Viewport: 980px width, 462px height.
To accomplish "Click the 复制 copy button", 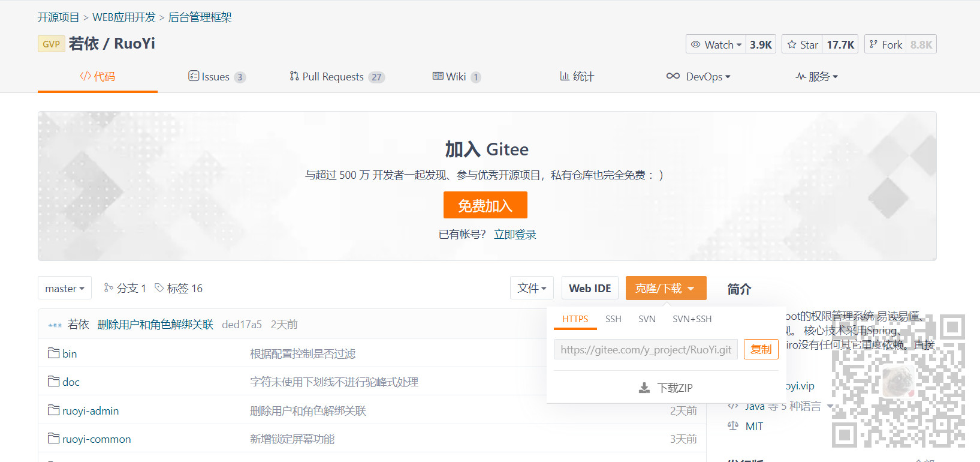I will (x=761, y=349).
